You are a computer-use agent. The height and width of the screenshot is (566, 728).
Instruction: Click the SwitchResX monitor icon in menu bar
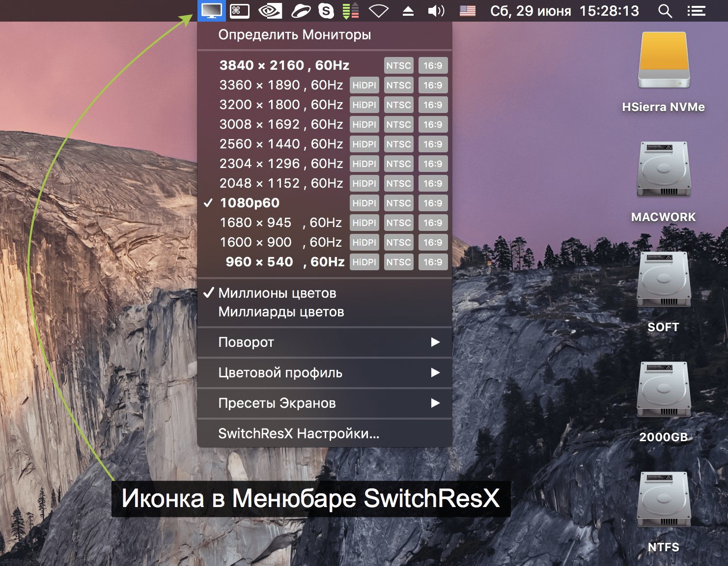pos(212,11)
